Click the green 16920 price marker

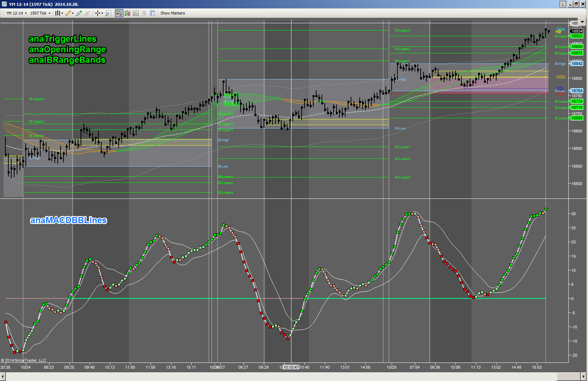577,36
